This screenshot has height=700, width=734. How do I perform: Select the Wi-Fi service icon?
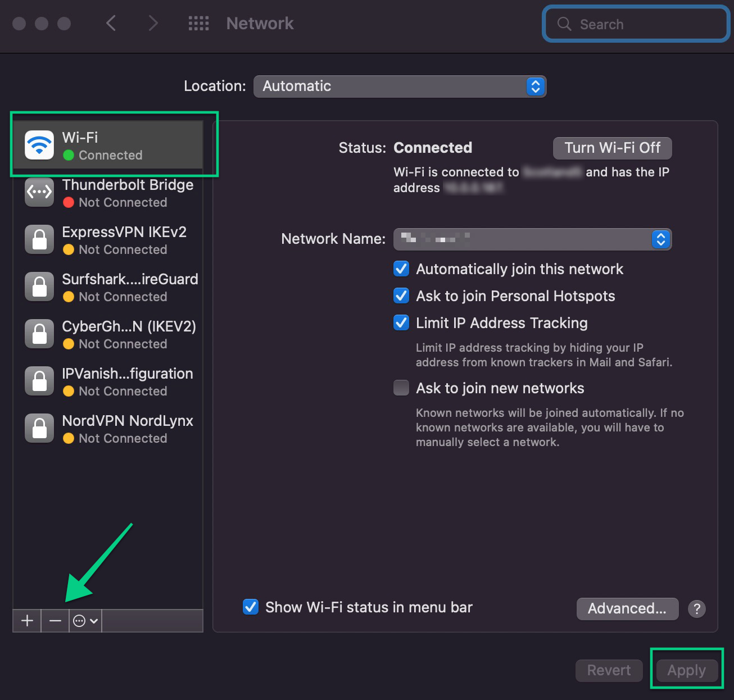39,146
